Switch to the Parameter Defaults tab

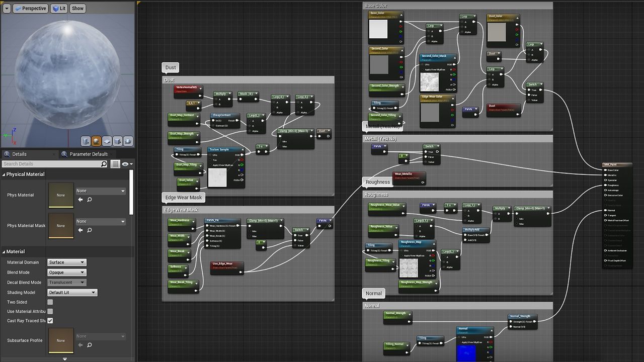[88, 154]
